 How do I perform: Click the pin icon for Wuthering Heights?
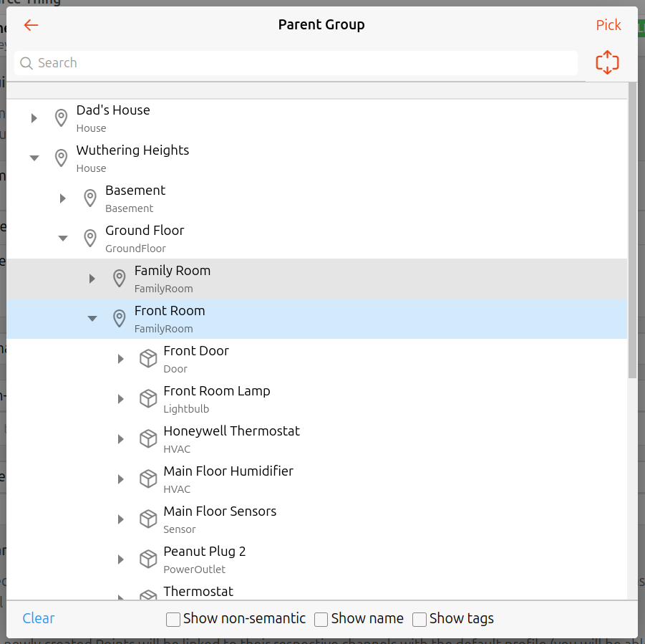tap(62, 158)
